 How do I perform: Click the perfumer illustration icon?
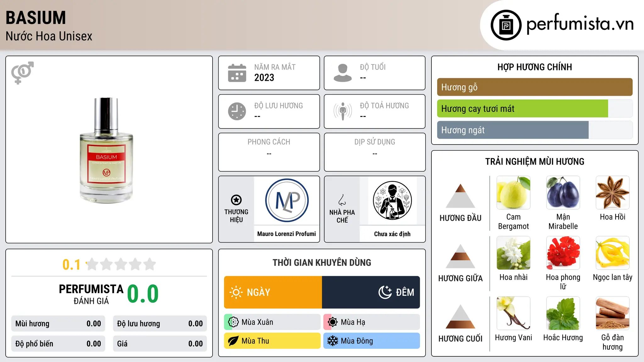(392, 200)
